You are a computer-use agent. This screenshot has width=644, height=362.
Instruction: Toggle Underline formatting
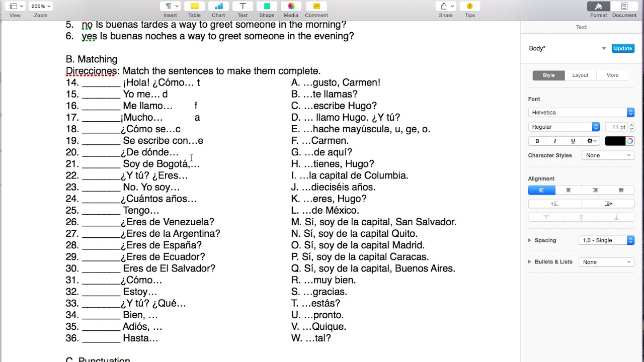point(573,141)
